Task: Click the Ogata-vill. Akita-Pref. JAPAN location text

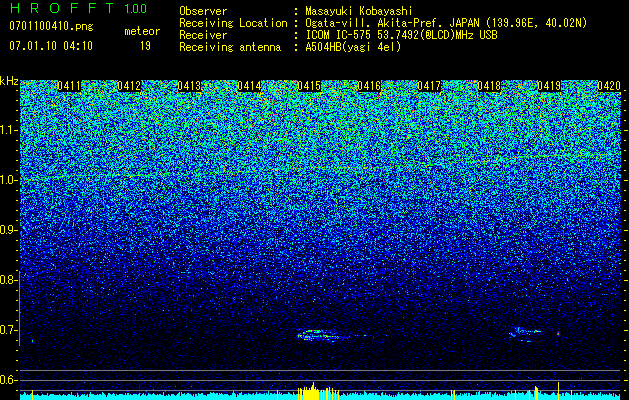Action: tap(446, 23)
